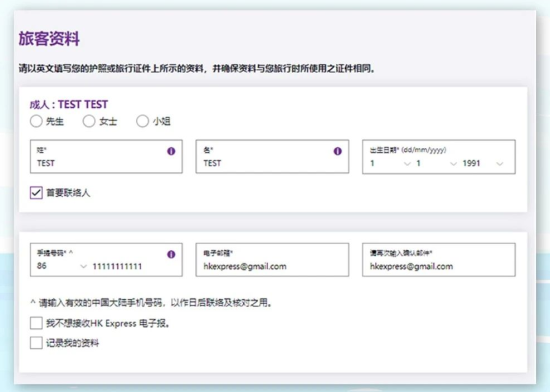Tick 我不想接收HK Express 电子报 checkbox

[36, 323]
